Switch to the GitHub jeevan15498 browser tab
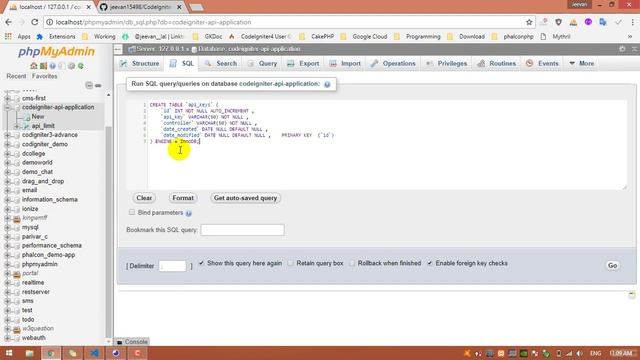This screenshot has height=360, width=640. 140,7
